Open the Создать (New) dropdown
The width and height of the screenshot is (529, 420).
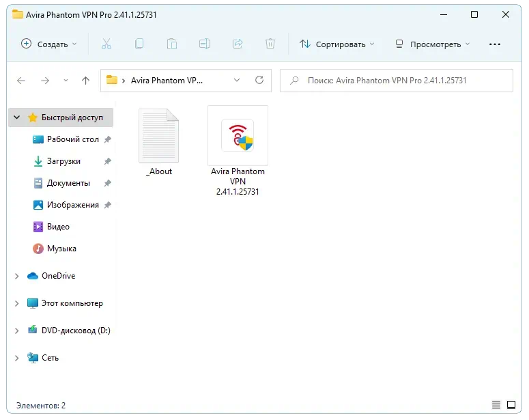pos(49,44)
